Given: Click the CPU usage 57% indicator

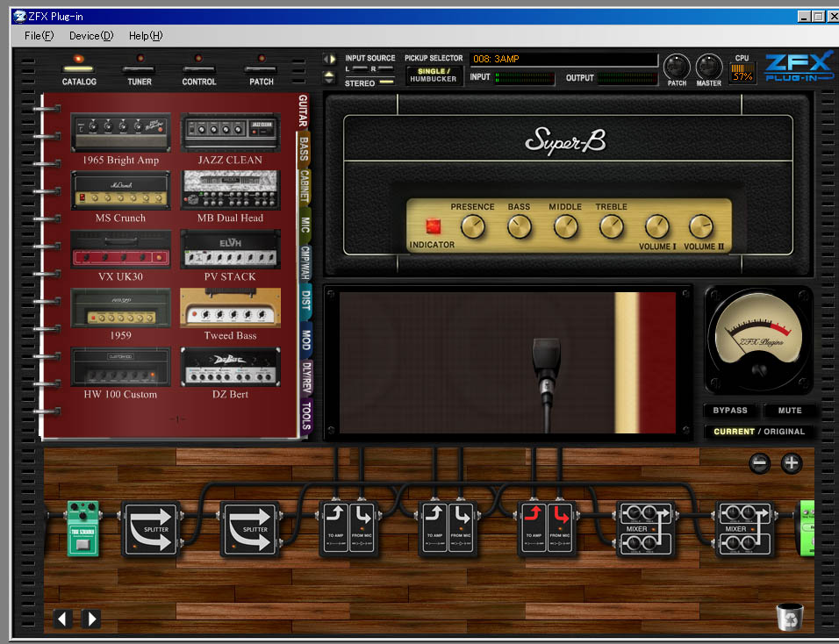Looking at the screenshot, I should [742, 72].
